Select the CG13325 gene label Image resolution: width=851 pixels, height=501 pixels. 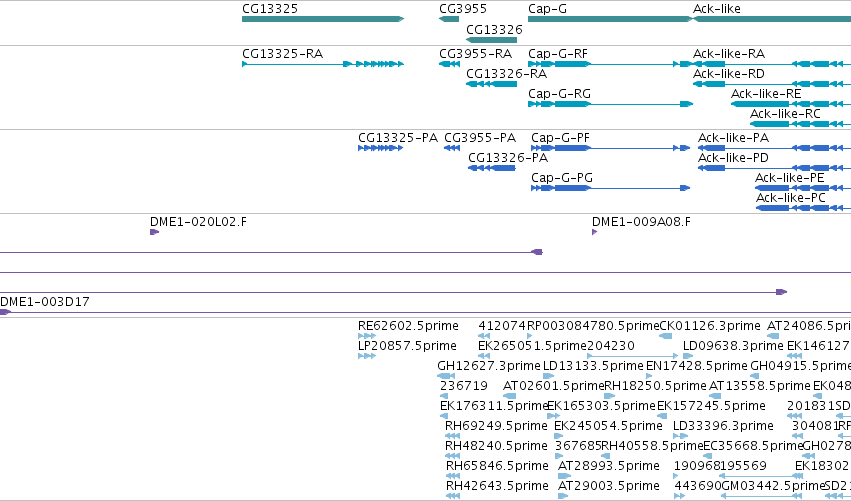coord(270,9)
